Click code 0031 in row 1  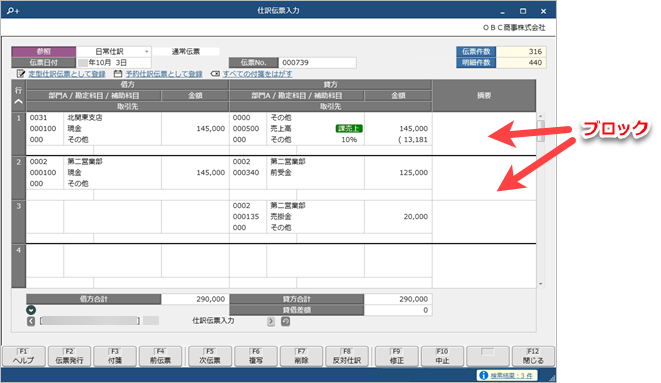pos(38,118)
